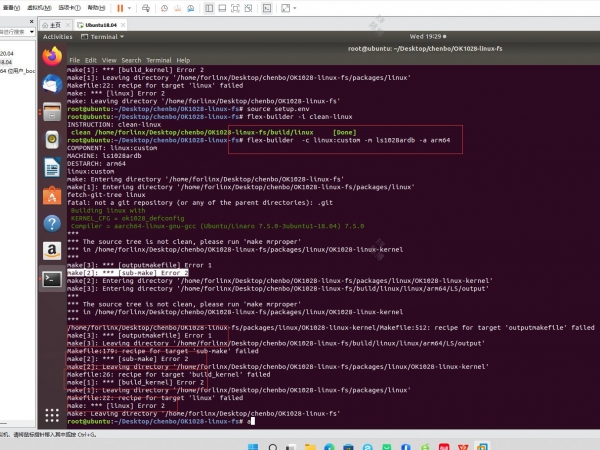Open the Help question mark icon
Viewport: 600px width, 450px height.
[x=52, y=223]
